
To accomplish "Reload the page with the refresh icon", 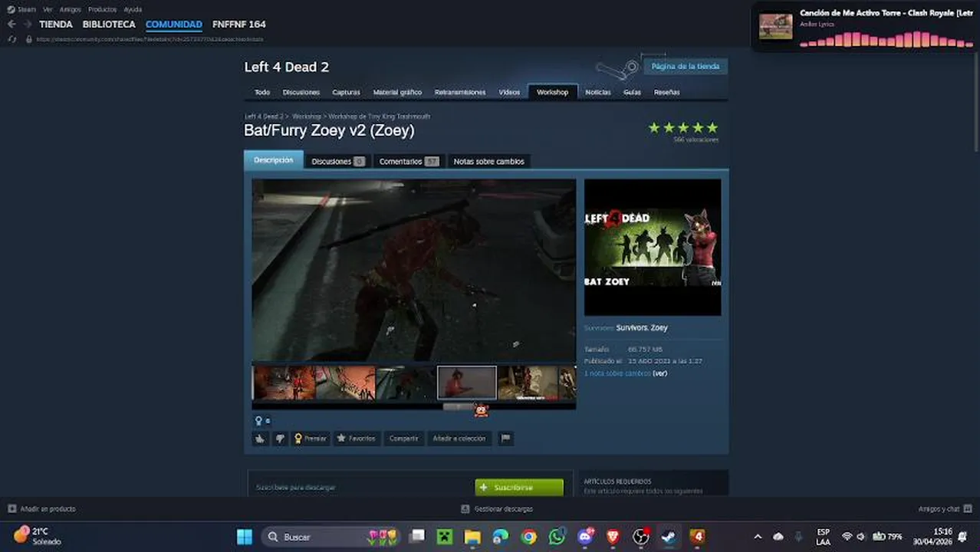I will [x=12, y=38].
